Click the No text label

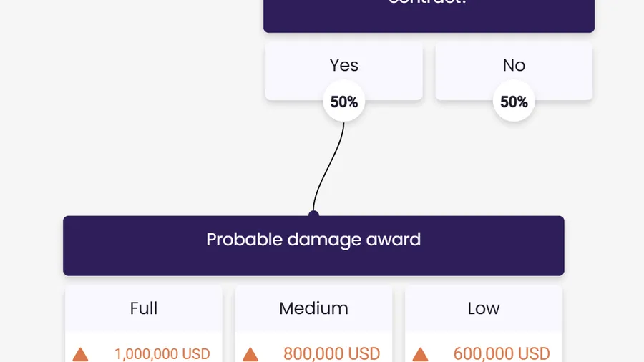coord(514,65)
